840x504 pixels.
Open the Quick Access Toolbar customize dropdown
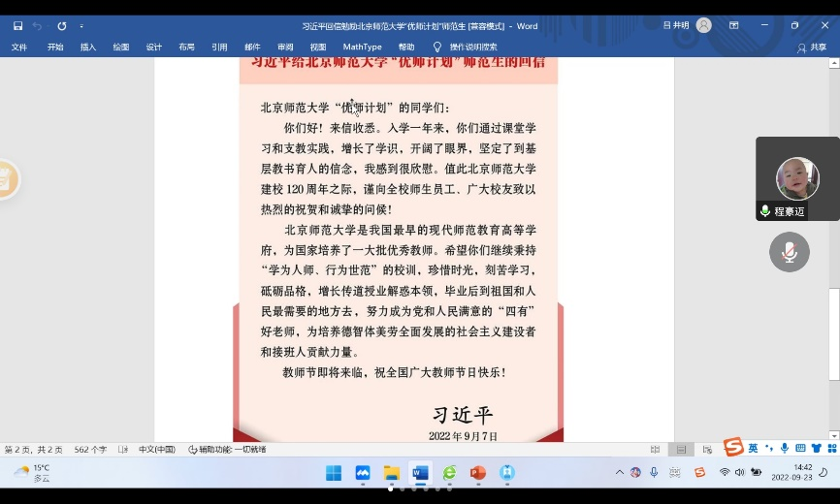(81, 26)
